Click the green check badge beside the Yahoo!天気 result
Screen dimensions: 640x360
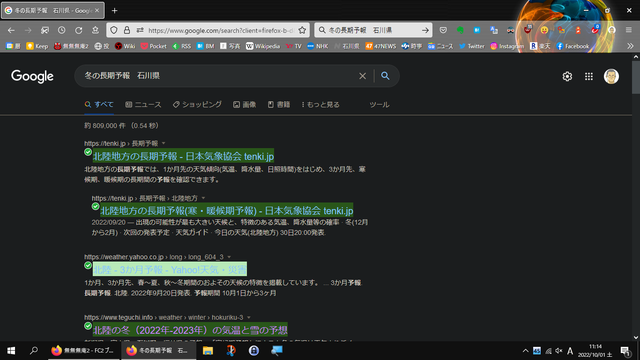[x=88, y=265]
